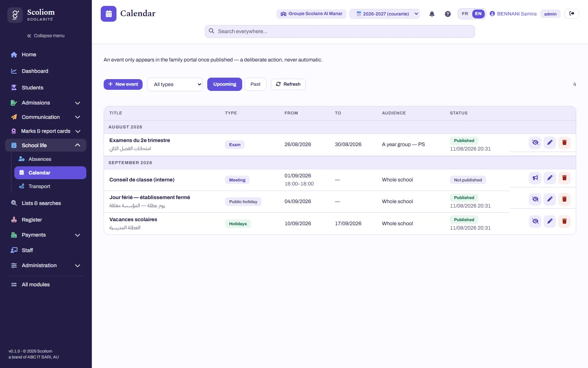Click the Calendar page header icon
Image resolution: width=588 pixels, height=368 pixels.
[108, 14]
